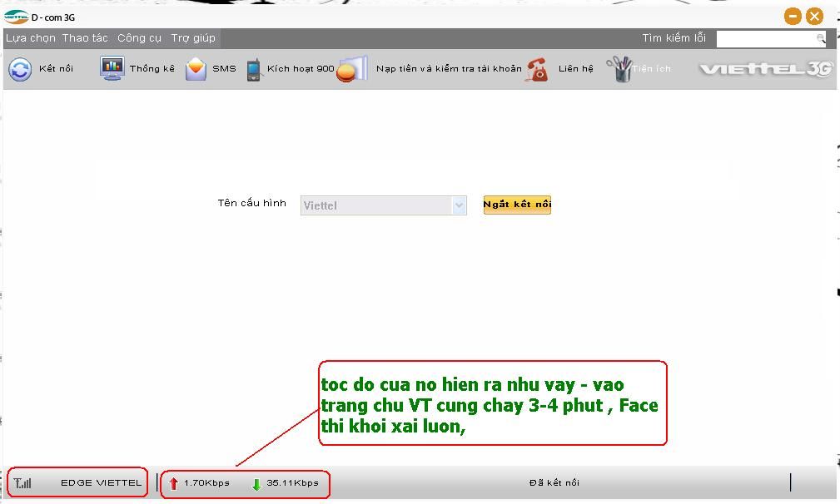This screenshot has height=504, width=840.
Task: Open the Trợ giúp menu
Action: point(193,38)
